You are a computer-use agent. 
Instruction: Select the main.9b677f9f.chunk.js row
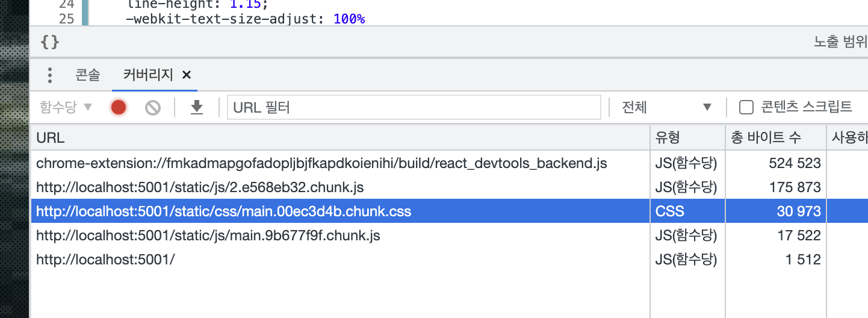(x=450, y=235)
